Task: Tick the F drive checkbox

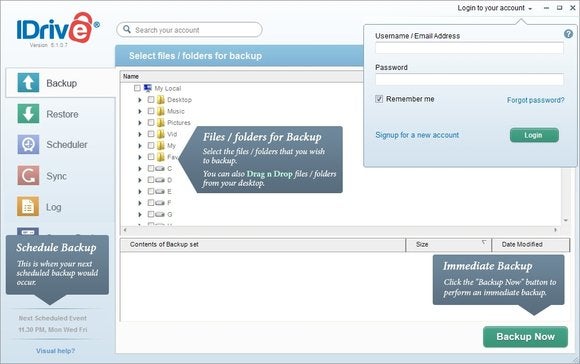Action: 151,203
